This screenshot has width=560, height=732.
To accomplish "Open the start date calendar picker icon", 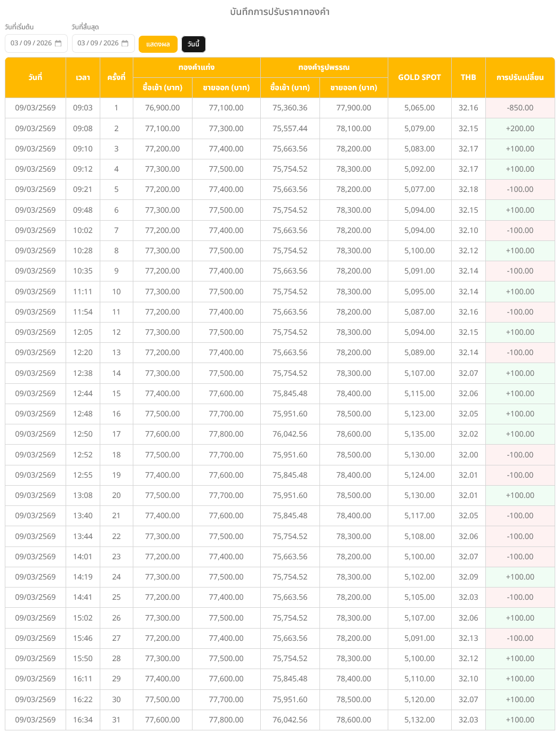I will coord(58,43).
